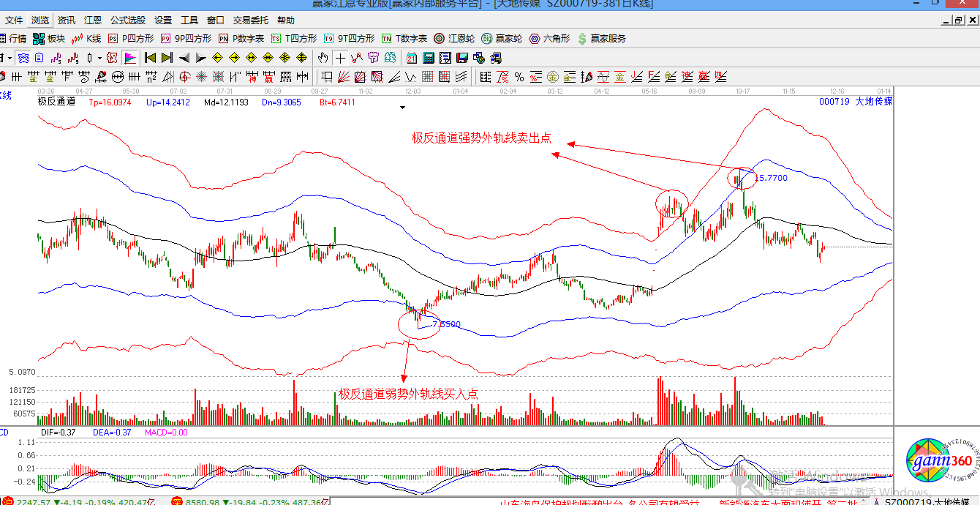The image size is (980, 505).
Task: Open the 公式选股 menu
Action: point(128,20)
